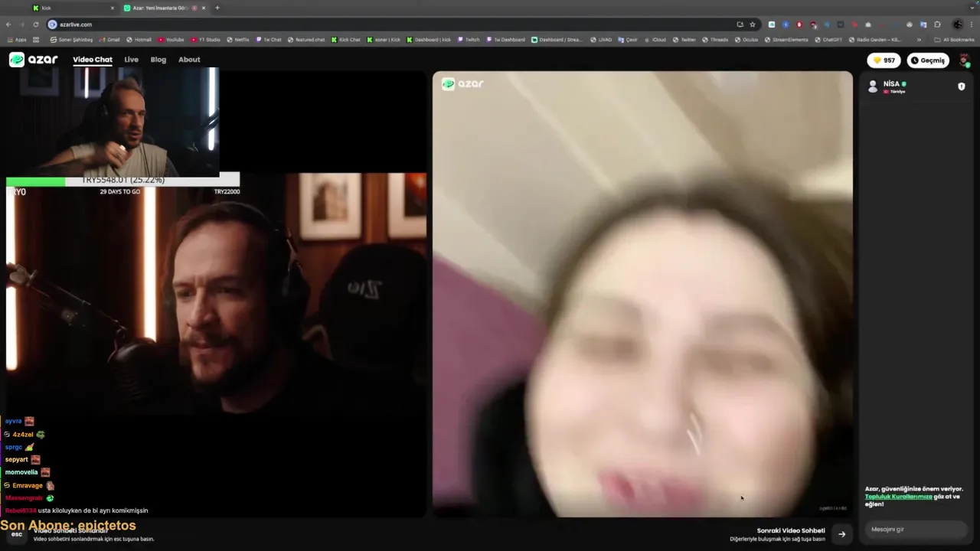
Task: Close the Azar browser tab
Action: [x=204, y=8]
